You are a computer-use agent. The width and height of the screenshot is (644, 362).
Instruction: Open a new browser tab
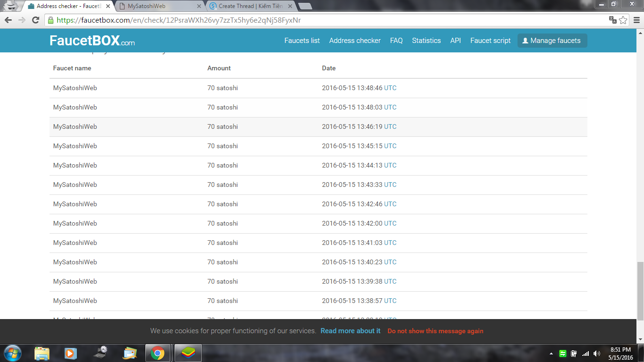point(305,6)
